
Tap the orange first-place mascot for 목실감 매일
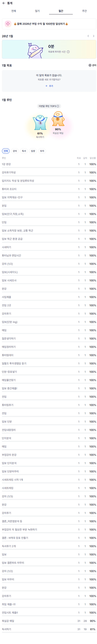(x=58, y=119)
